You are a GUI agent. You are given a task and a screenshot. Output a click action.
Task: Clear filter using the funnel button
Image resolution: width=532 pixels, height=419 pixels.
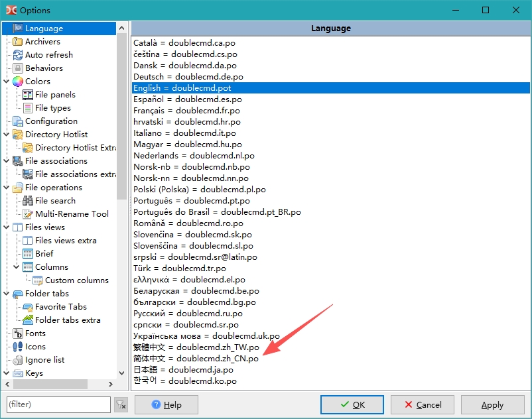pyautogui.click(x=121, y=405)
